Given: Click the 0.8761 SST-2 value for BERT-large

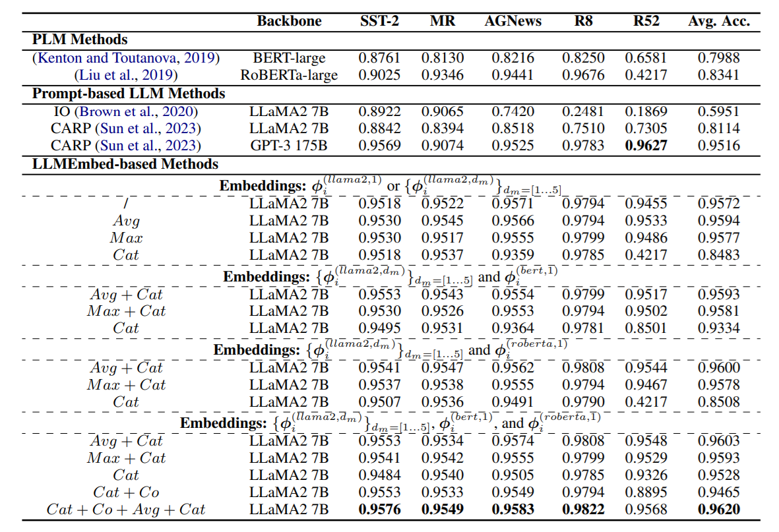Looking at the screenshot, I should coord(379,58).
